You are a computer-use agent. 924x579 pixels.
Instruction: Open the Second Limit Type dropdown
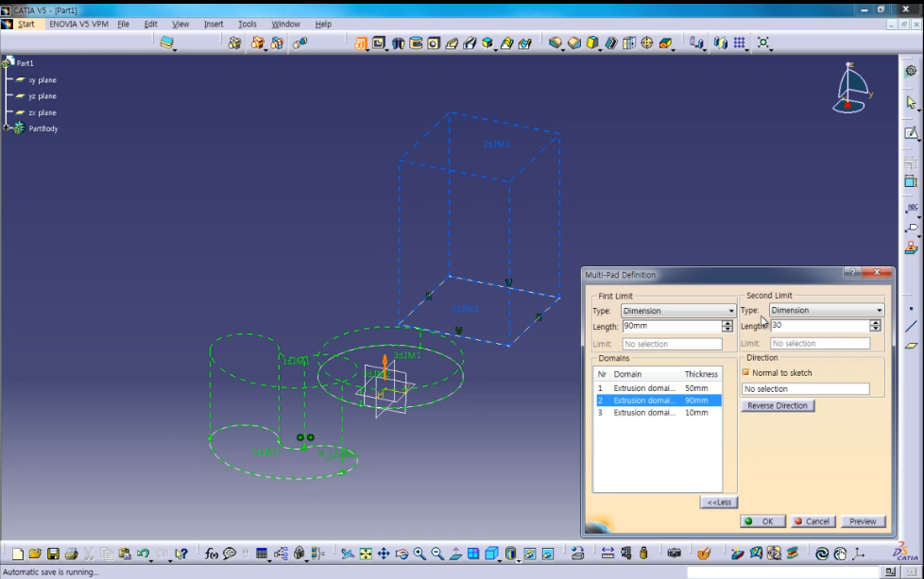coord(826,311)
